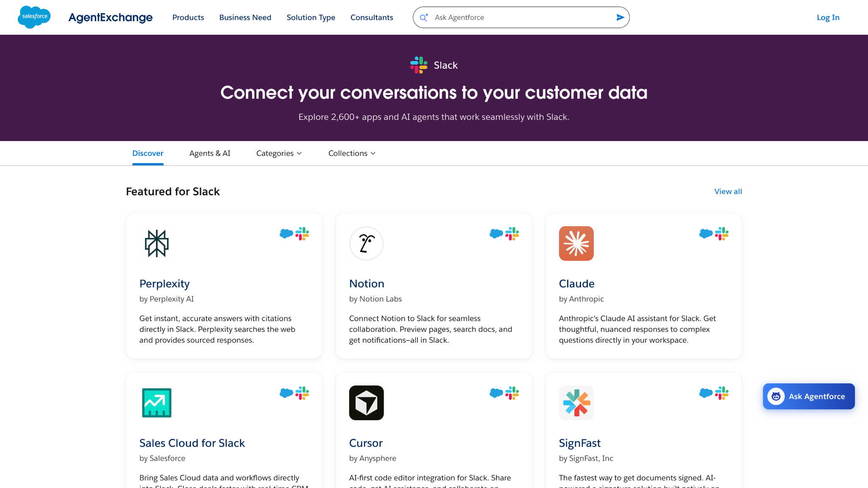Click the Slack logo in the banner
The width and height of the screenshot is (868, 488).
[x=419, y=65]
